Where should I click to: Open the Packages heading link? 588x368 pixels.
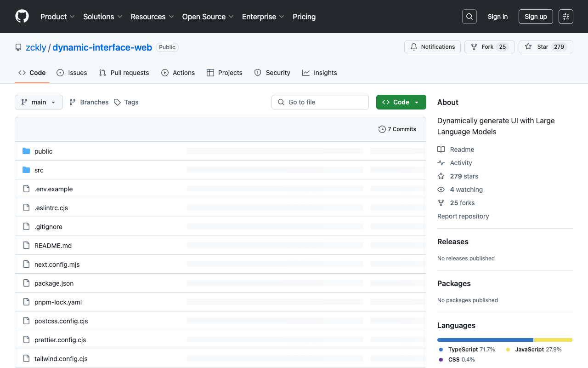pyautogui.click(x=454, y=283)
